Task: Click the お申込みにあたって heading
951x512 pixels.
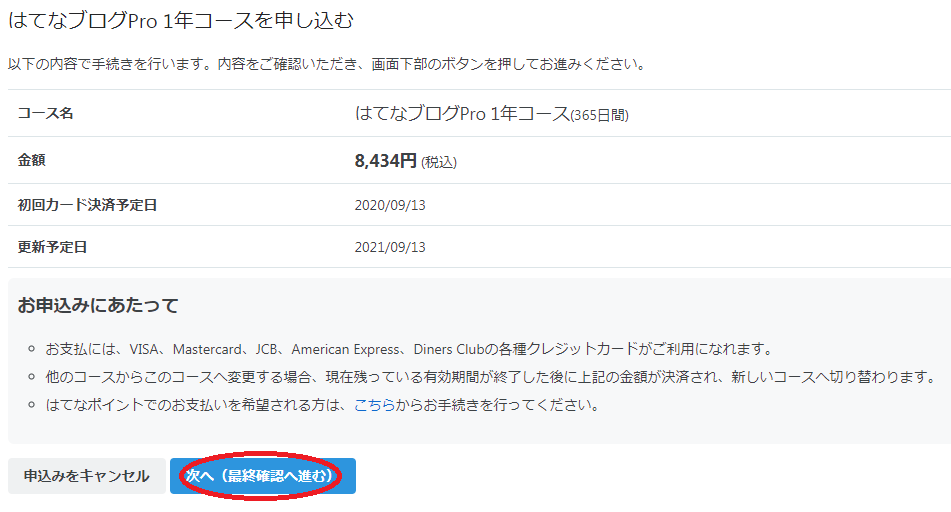Action: pyautogui.click(x=98, y=305)
